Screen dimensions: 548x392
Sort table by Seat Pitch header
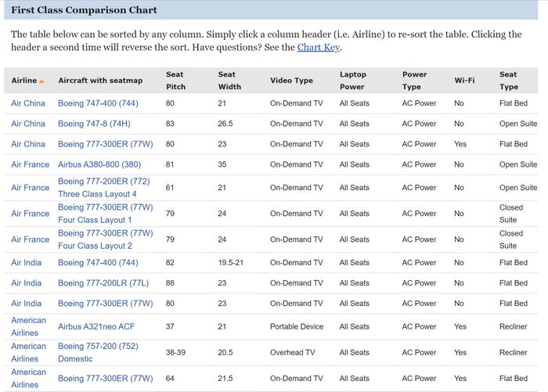click(176, 81)
